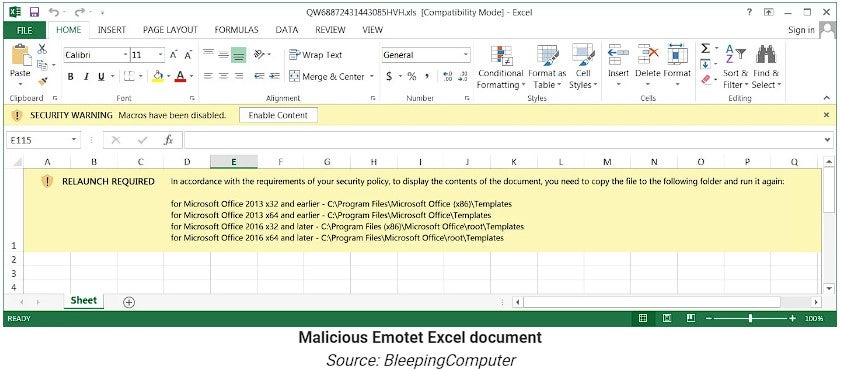Add a new sheet with the plus button
841x370 pixels.
tap(129, 302)
